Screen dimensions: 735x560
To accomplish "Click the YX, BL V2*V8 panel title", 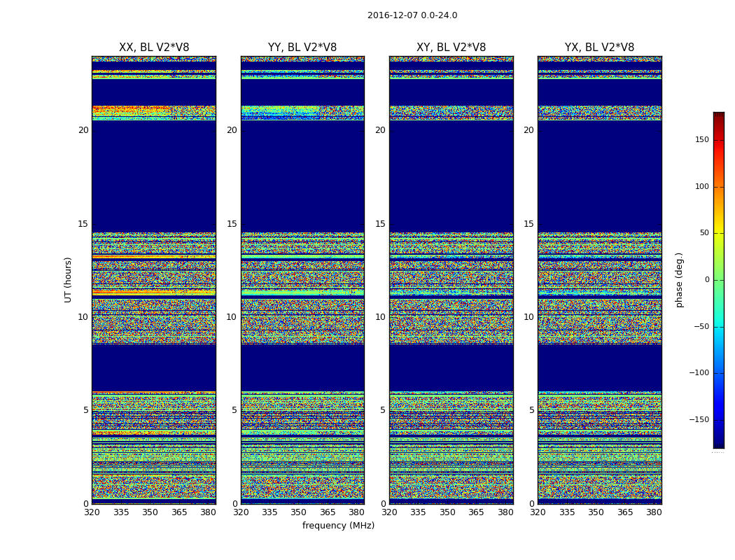I will [599, 48].
